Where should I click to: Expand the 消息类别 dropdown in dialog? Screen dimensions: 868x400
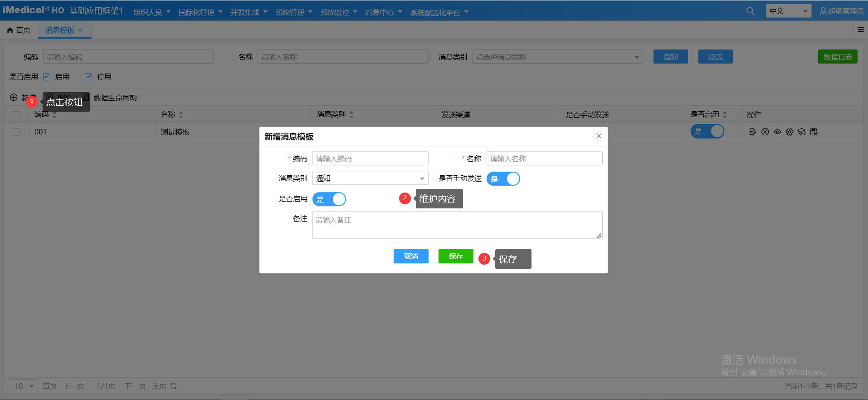(x=370, y=178)
